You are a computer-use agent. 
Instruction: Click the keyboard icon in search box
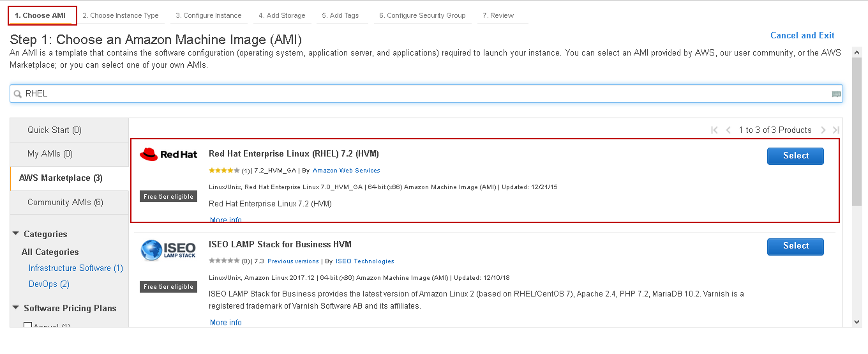pyautogui.click(x=836, y=94)
